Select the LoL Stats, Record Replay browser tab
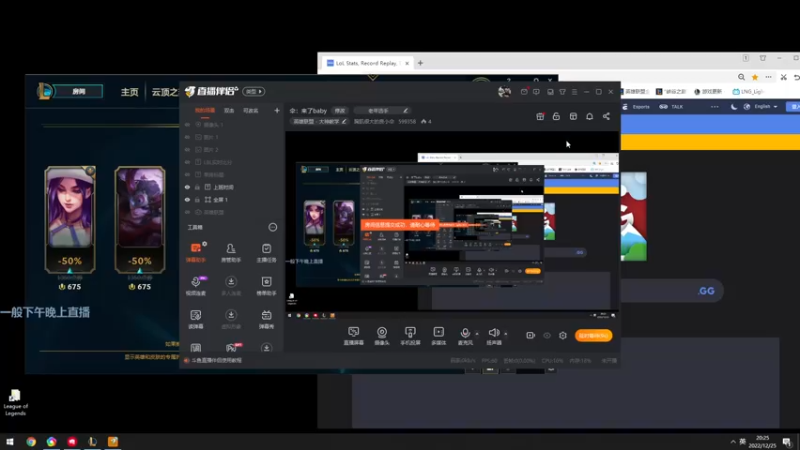Image resolution: width=800 pixels, height=450 pixels. 367,63
